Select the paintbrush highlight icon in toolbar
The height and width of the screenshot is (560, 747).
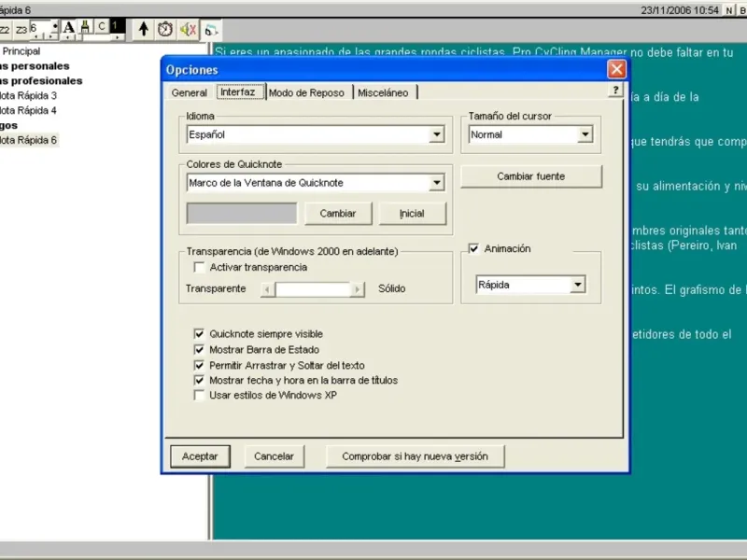click(86, 28)
